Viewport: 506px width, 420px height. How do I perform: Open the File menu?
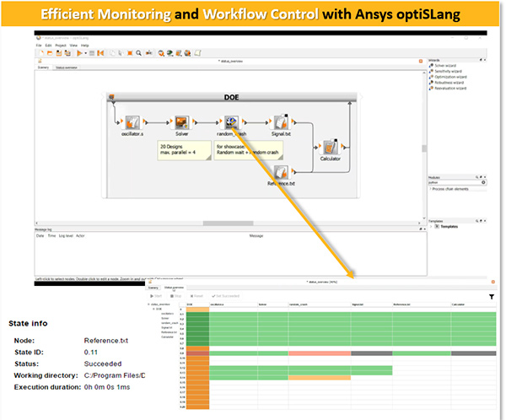tap(39, 46)
